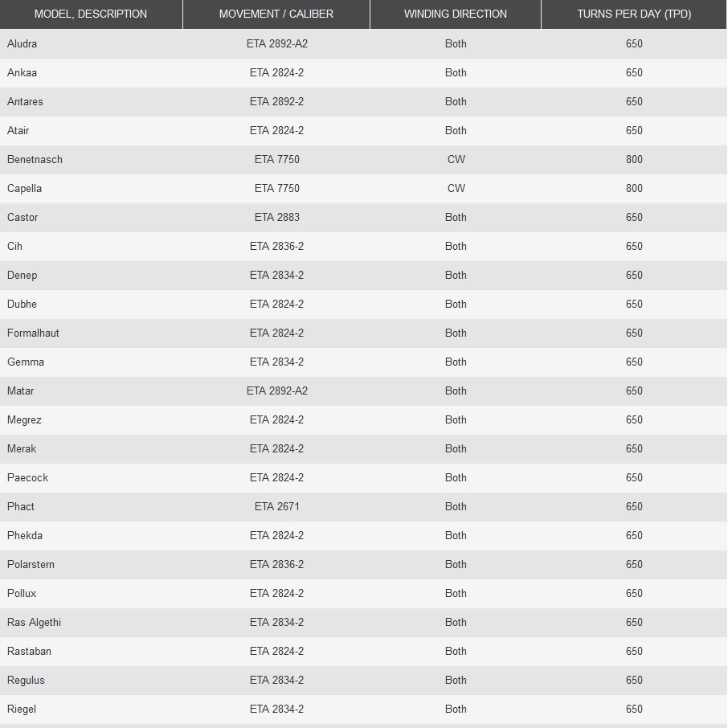The height and width of the screenshot is (728, 728).
Task: Click the 800 TPD value for Capella
Action: (x=634, y=188)
